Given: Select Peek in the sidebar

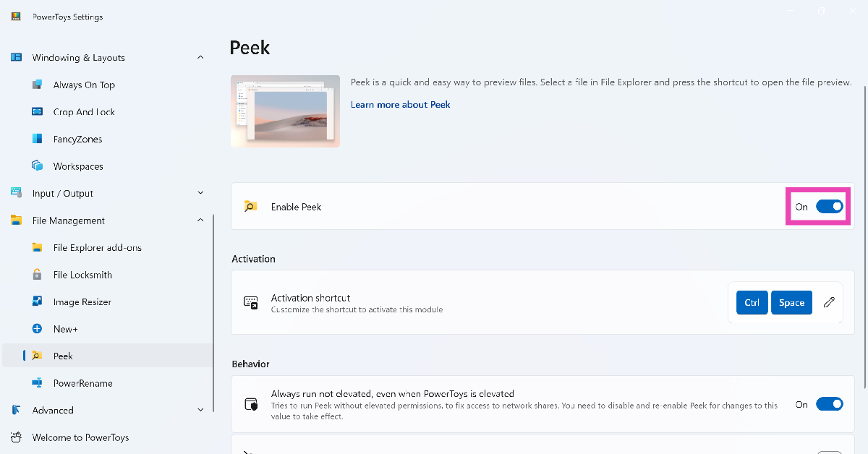Looking at the screenshot, I should click(63, 356).
